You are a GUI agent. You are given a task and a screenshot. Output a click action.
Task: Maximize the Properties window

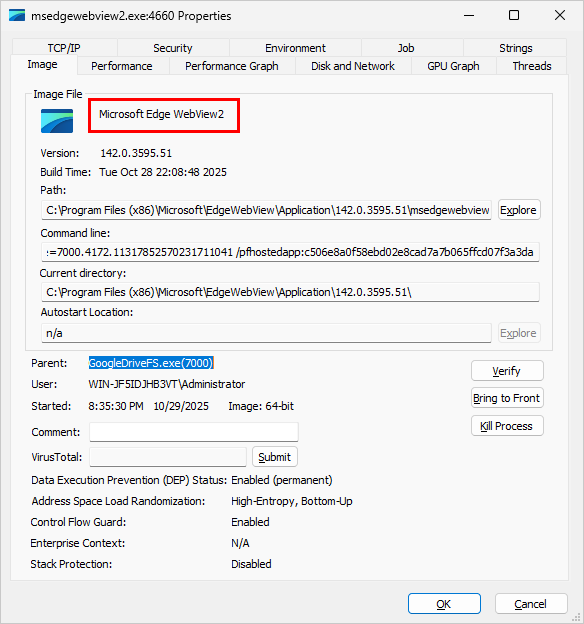[514, 16]
